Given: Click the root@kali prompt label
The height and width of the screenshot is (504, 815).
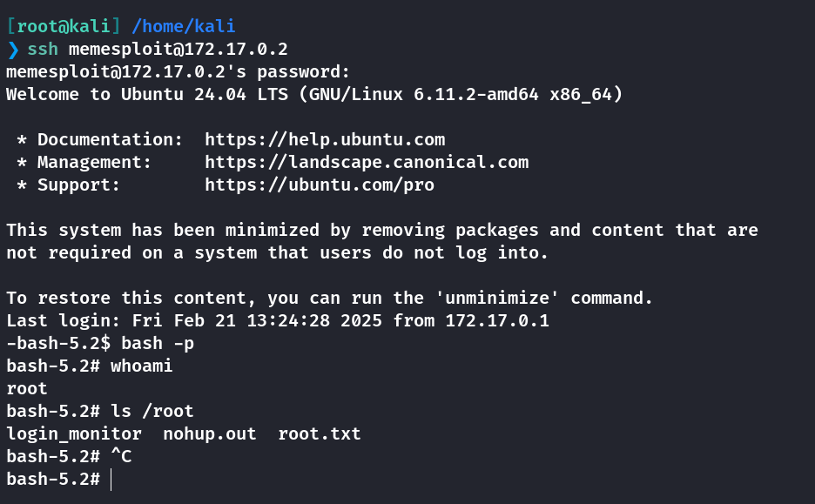Looking at the screenshot, I should point(64,26).
